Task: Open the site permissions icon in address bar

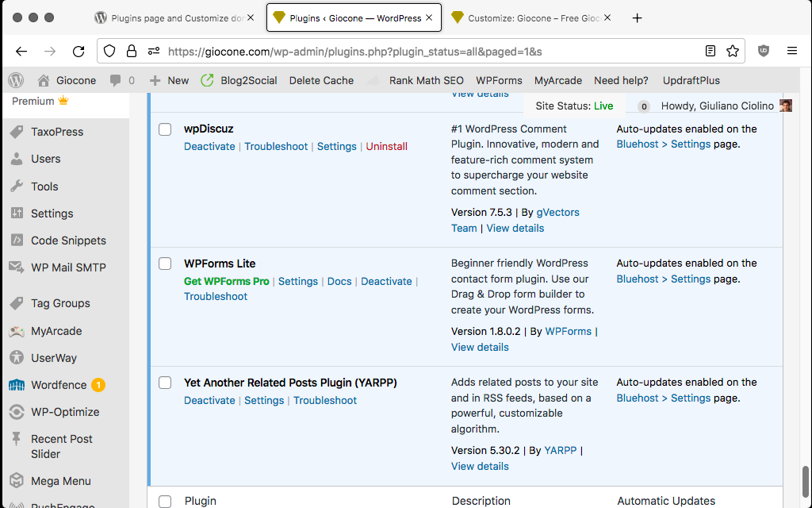Action: tap(154, 51)
